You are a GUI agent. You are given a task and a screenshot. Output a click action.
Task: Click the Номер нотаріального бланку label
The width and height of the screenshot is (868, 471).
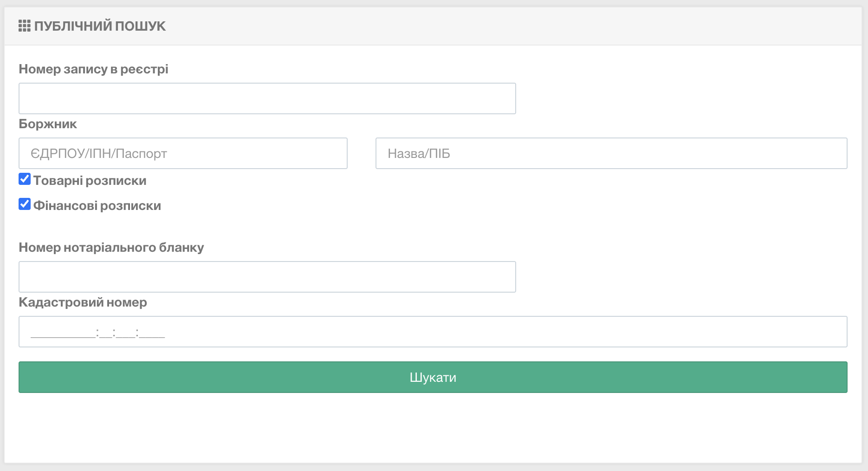111,248
